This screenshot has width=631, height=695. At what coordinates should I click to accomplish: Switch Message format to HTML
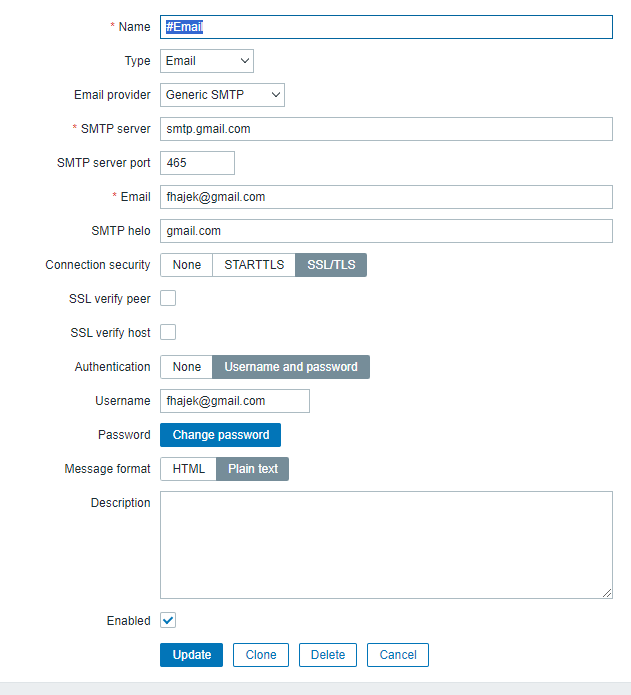point(188,469)
